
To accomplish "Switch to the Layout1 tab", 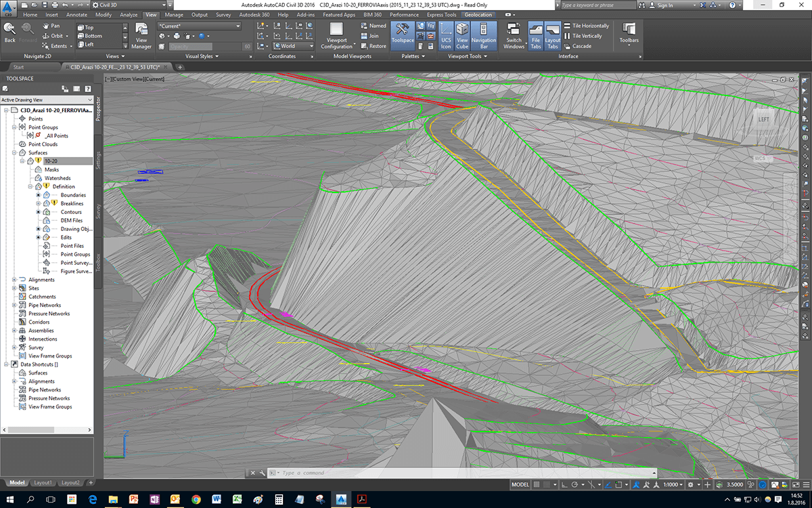I will point(42,482).
